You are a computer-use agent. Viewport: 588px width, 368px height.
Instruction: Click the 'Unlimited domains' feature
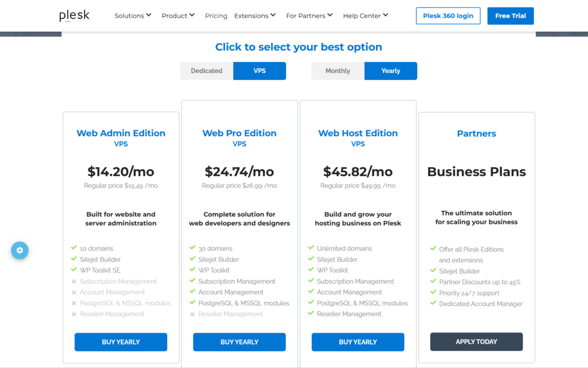[345, 249]
